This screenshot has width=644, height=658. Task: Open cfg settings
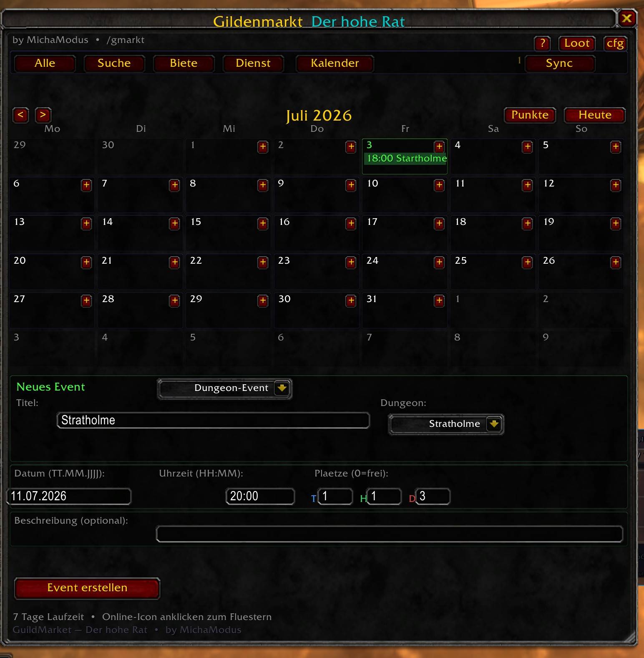tap(615, 43)
